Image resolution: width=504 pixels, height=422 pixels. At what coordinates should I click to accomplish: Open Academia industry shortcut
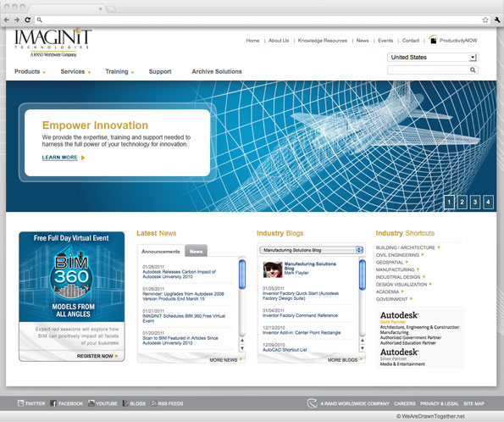388,292
